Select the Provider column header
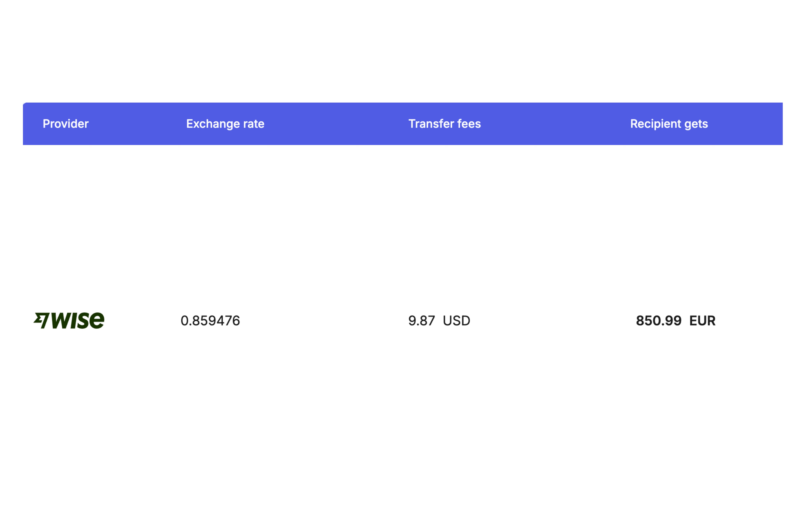The height and width of the screenshot is (532, 798). click(66, 124)
